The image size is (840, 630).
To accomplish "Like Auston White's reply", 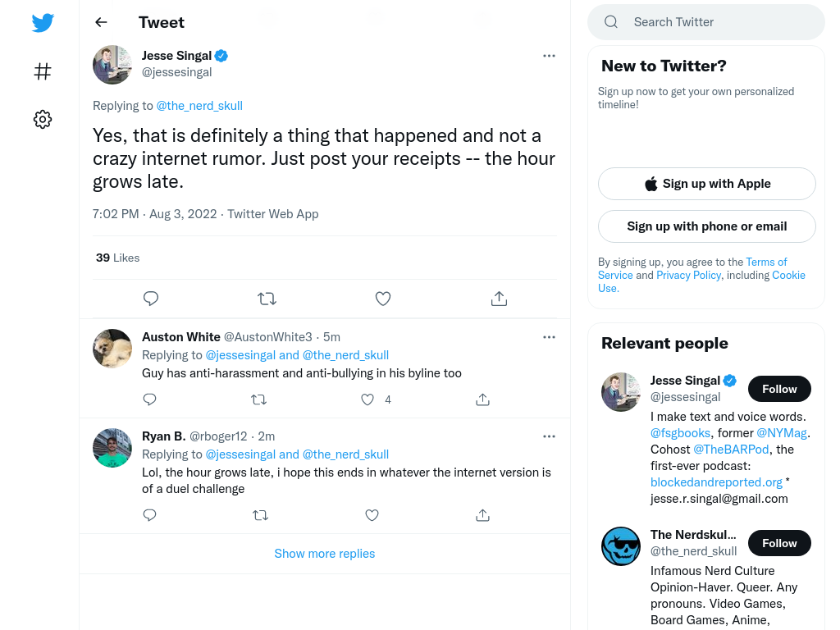I will click(367, 399).
